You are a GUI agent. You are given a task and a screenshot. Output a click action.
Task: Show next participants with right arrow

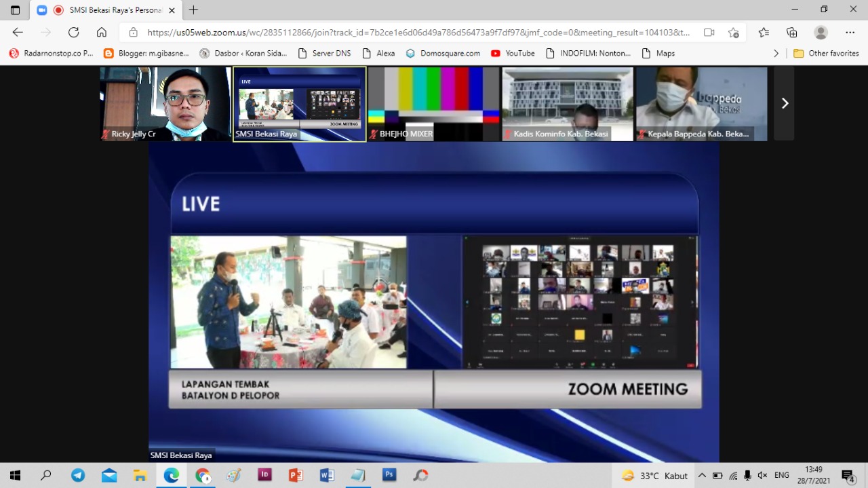click(784, 104)
